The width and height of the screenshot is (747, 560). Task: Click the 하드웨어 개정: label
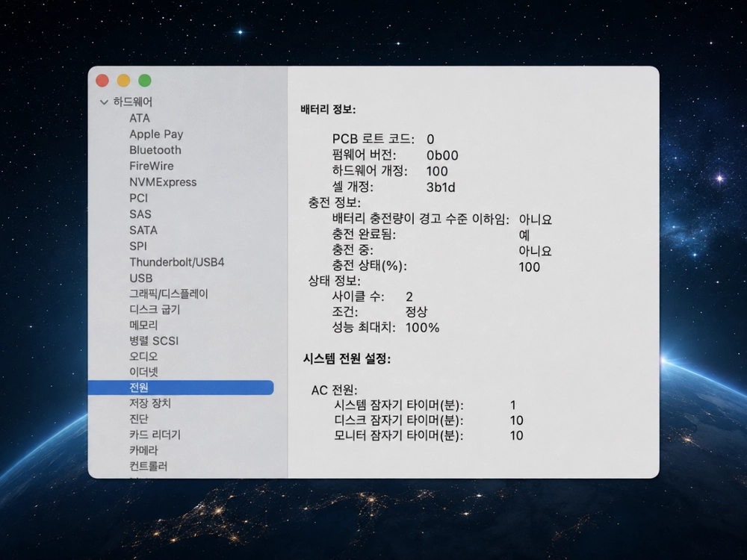(x=370, y=171)
